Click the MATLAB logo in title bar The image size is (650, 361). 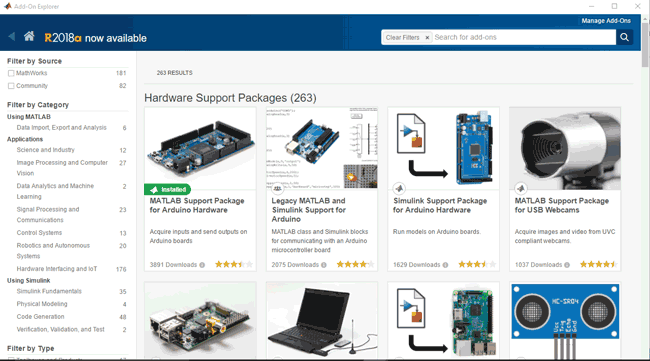(7, 6)
